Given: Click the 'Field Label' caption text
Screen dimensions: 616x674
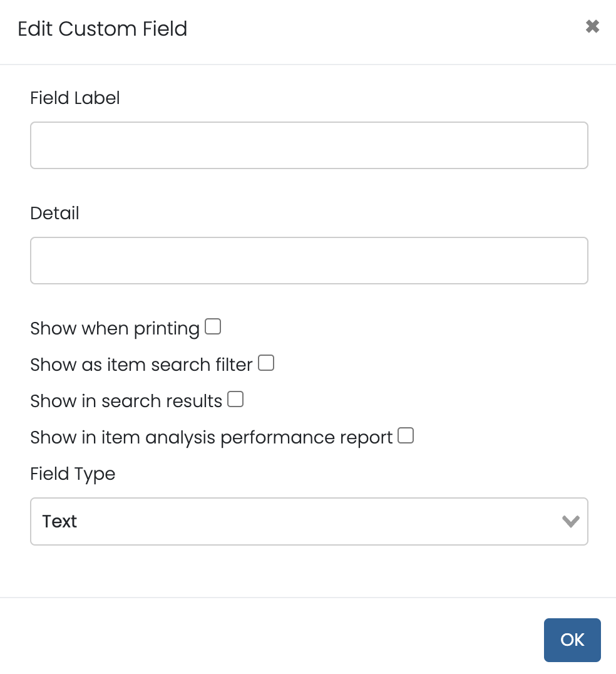Looking at the screenshot, I should point(75,98).
